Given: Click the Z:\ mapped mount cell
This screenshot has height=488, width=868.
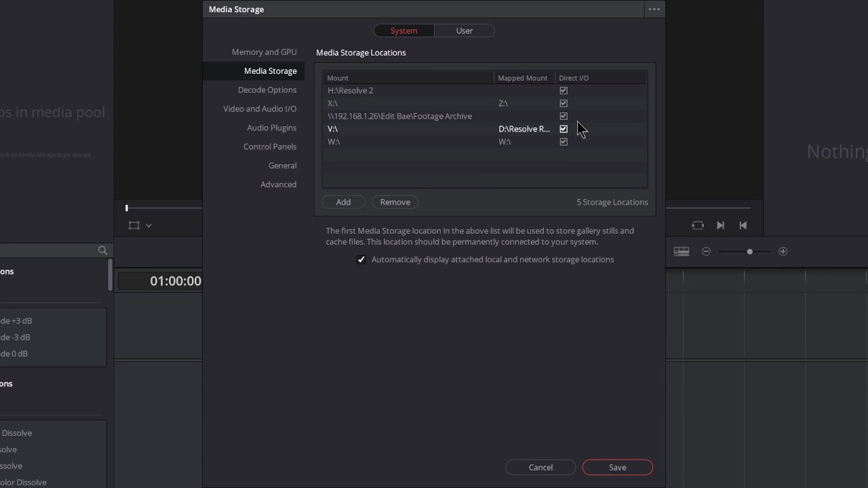Looking at the screenshot, I should point(524,104).
